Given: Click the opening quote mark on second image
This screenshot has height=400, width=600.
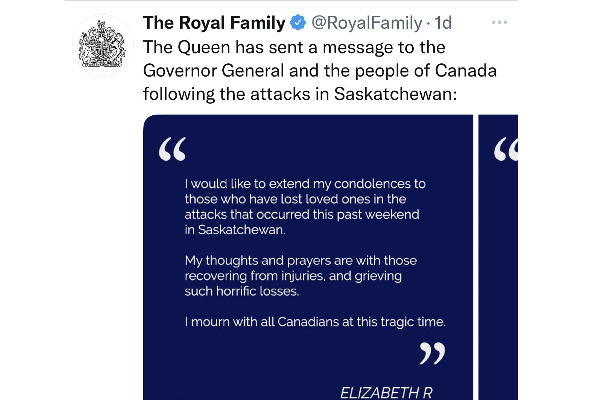Looking at the screenshot, I should click(x=506, y=149).
